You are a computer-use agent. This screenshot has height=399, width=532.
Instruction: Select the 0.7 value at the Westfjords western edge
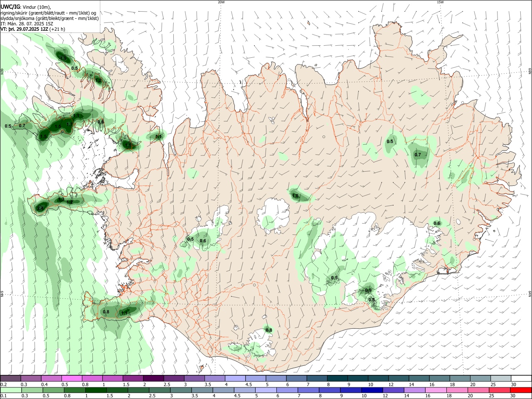22,126
